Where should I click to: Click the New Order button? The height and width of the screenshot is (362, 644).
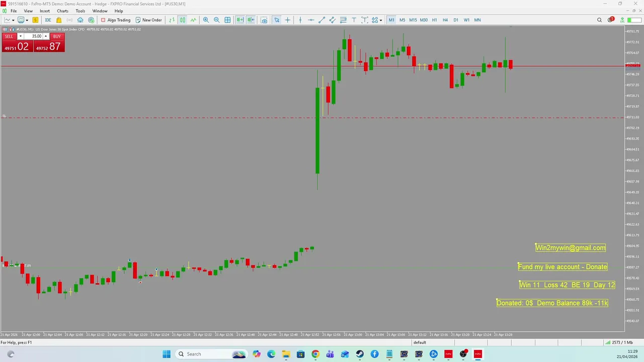pyautogui.click(x=148, y=20)
